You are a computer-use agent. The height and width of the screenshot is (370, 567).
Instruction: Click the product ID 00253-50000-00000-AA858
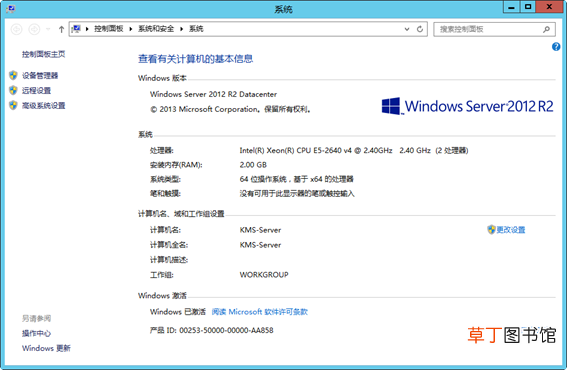(226, 330)
